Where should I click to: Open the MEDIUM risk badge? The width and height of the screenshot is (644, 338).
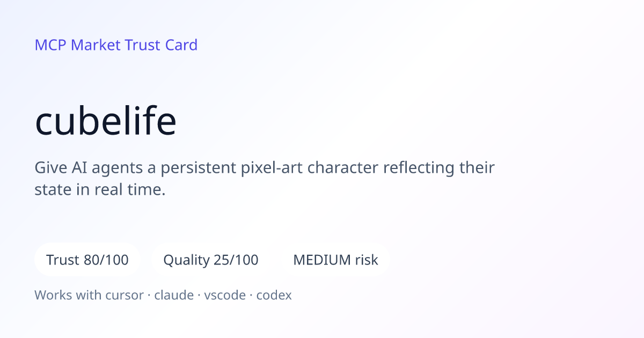click(335, 260)
